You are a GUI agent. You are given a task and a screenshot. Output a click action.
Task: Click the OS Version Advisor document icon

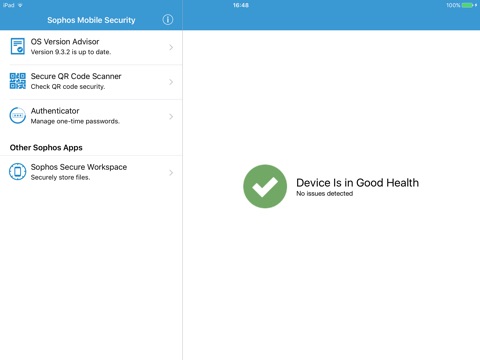tap(17, 46)
